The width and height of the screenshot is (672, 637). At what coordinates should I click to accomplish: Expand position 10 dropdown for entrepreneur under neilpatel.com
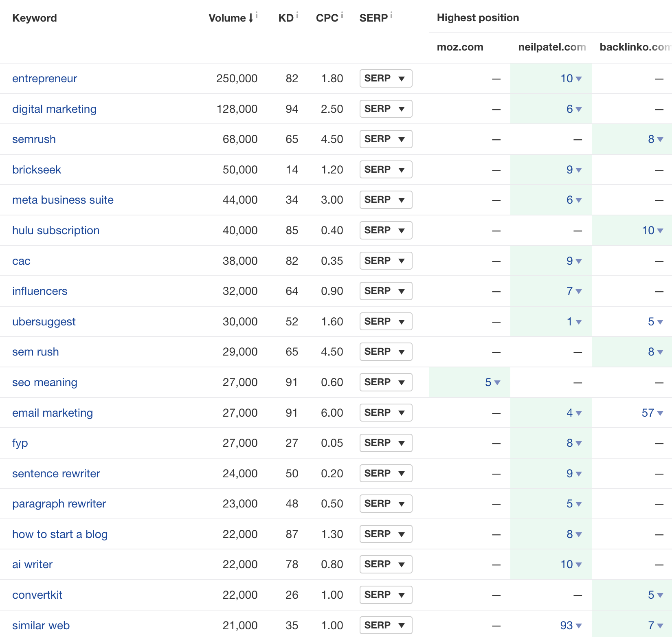pyautogui.click(x=570, y=78)
